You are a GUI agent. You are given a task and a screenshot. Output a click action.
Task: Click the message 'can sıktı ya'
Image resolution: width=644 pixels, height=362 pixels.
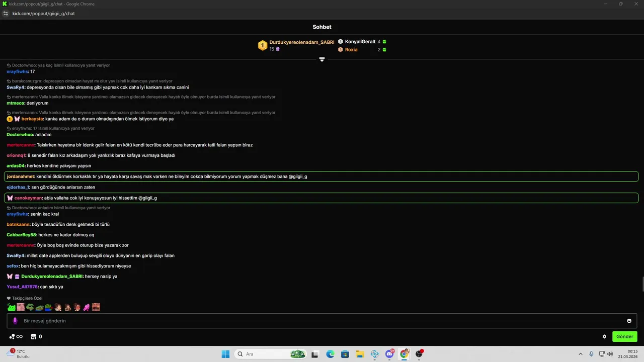click(x=51, y=287)
